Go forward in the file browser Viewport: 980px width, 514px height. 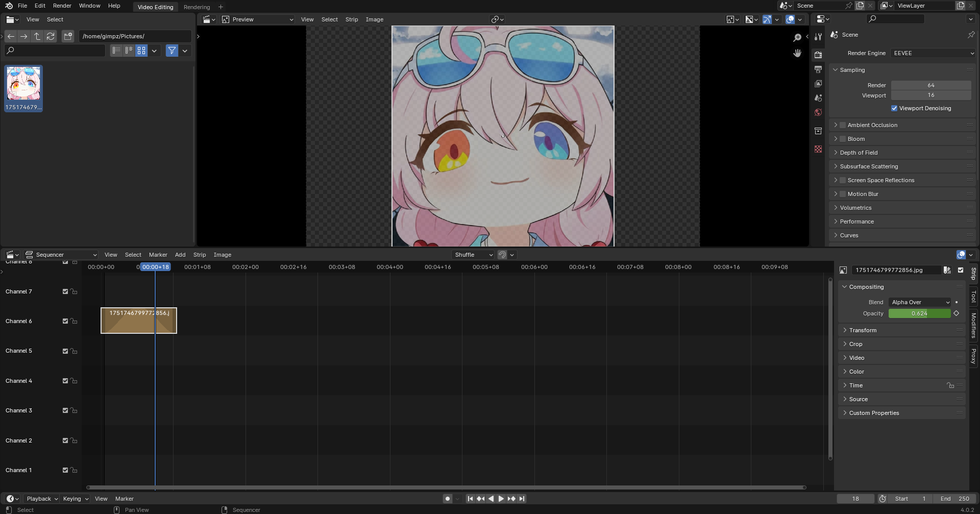(23, 36)
